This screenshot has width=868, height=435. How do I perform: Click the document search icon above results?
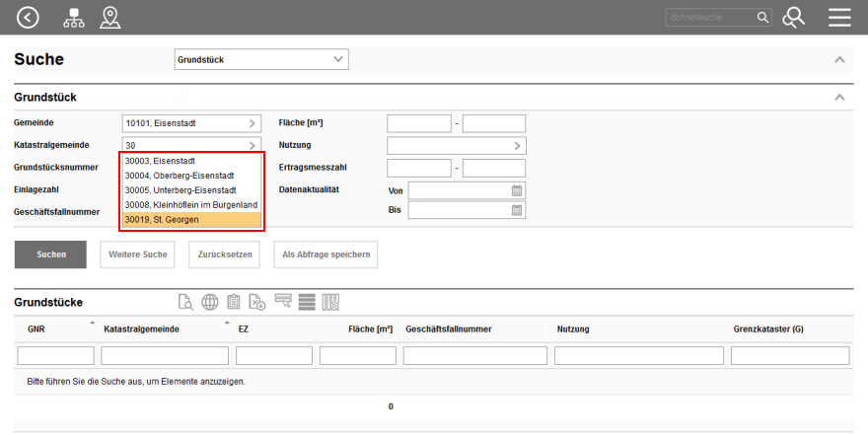click(x=185, y=302)
